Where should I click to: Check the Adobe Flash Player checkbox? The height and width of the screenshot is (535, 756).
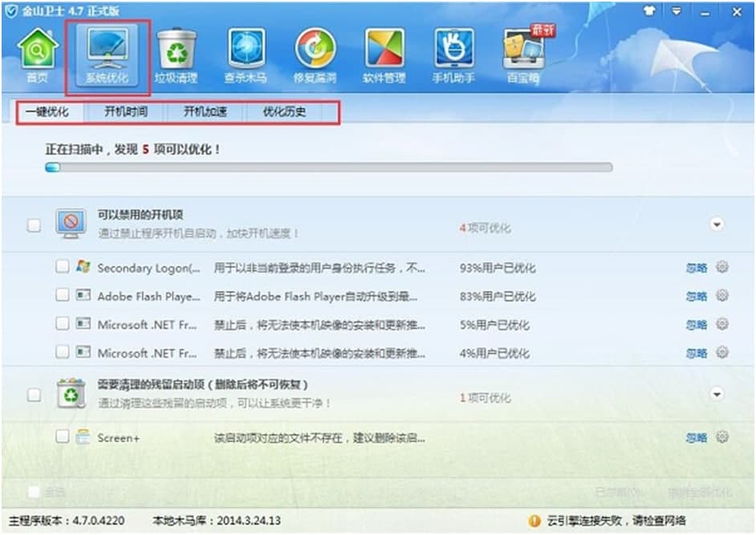pos(62,294)
